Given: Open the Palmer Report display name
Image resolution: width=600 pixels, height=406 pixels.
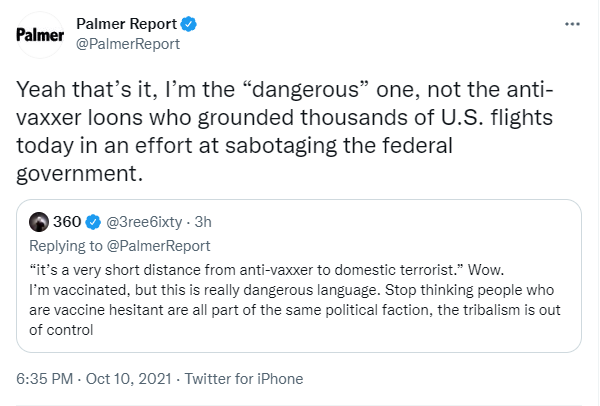Looking at the screenshot, I should click(x=127, y=24).
